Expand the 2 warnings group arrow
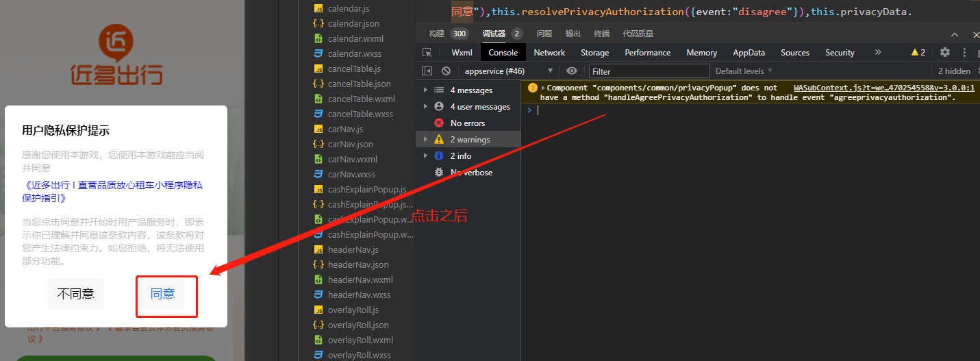980x361 pixels. point(425,140)
